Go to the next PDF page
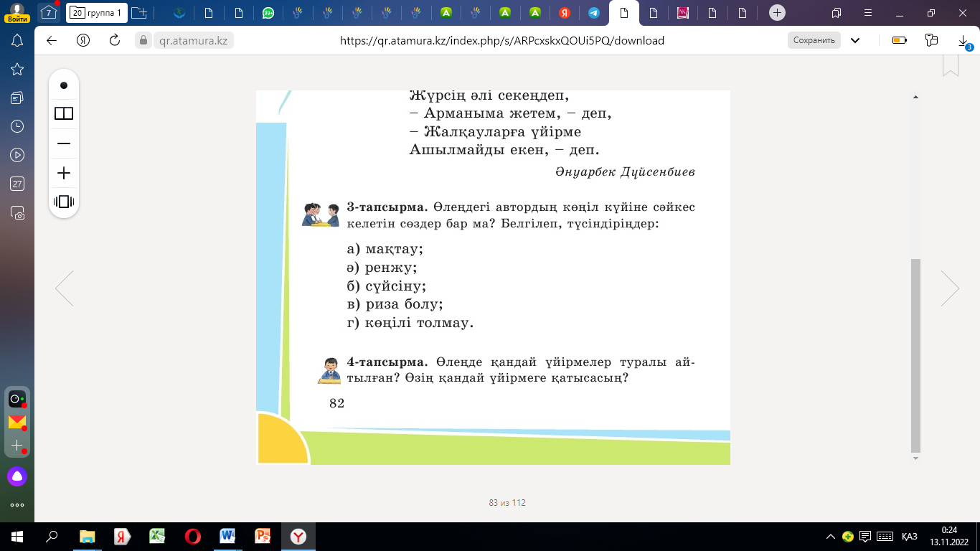The image size is (980, 551). (950, 288)
